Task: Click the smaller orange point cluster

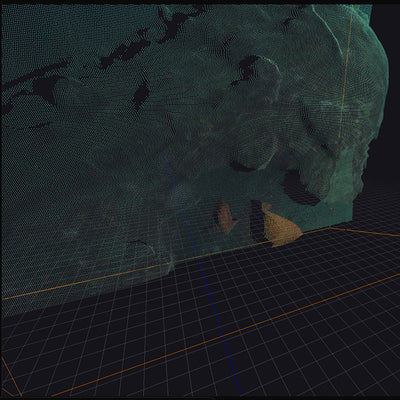Action: coord(227,218)
